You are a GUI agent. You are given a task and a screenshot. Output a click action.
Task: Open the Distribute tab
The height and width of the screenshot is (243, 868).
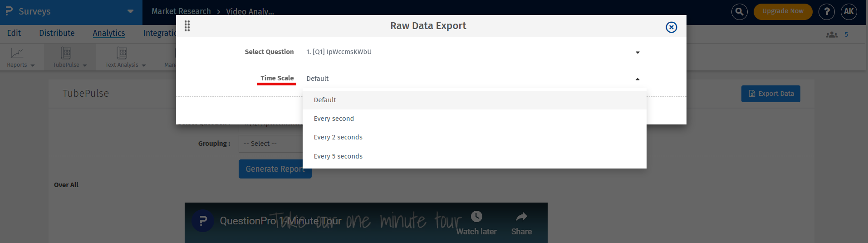57,33
